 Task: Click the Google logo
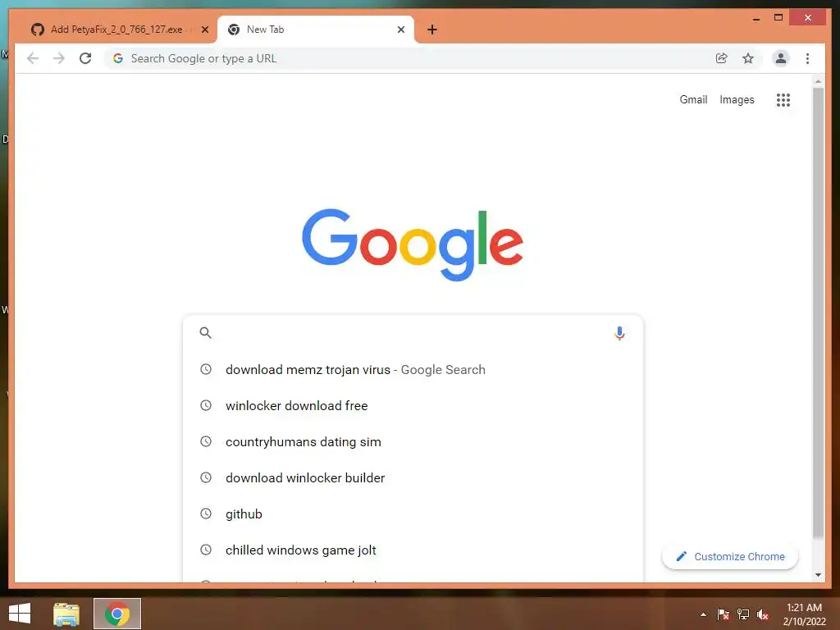[x=413, y=244]
